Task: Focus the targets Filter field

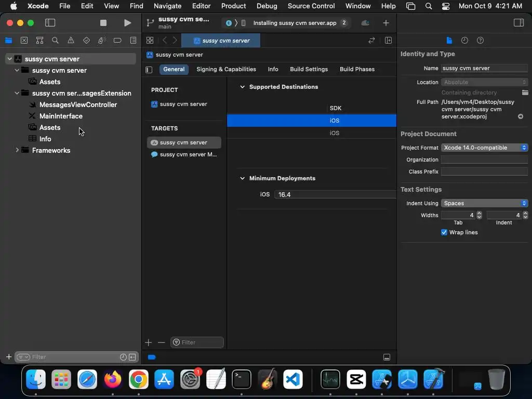Action: tap(197, 342)
